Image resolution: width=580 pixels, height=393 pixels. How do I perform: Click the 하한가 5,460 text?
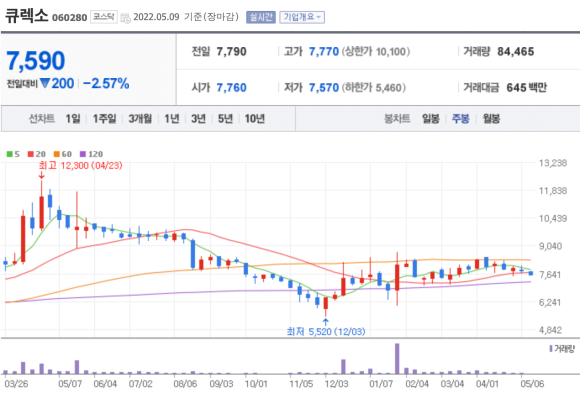point(374,88)
